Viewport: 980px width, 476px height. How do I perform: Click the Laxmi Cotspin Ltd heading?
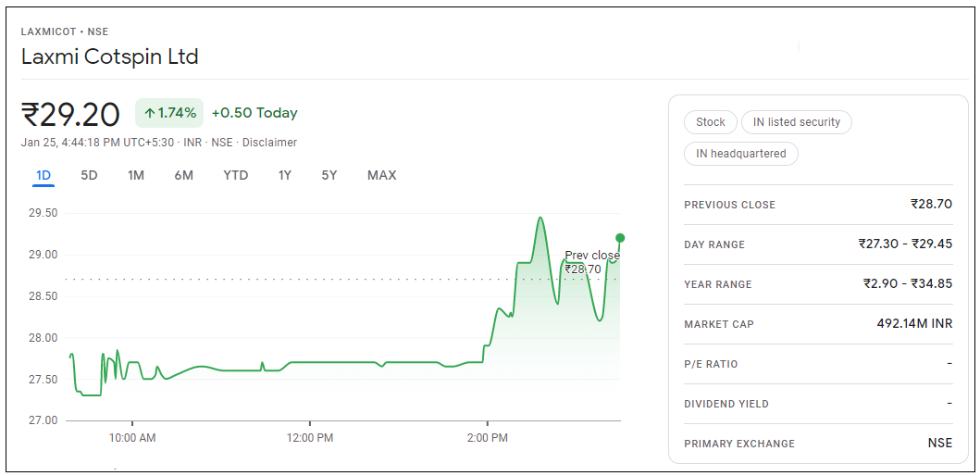(110, 56)
